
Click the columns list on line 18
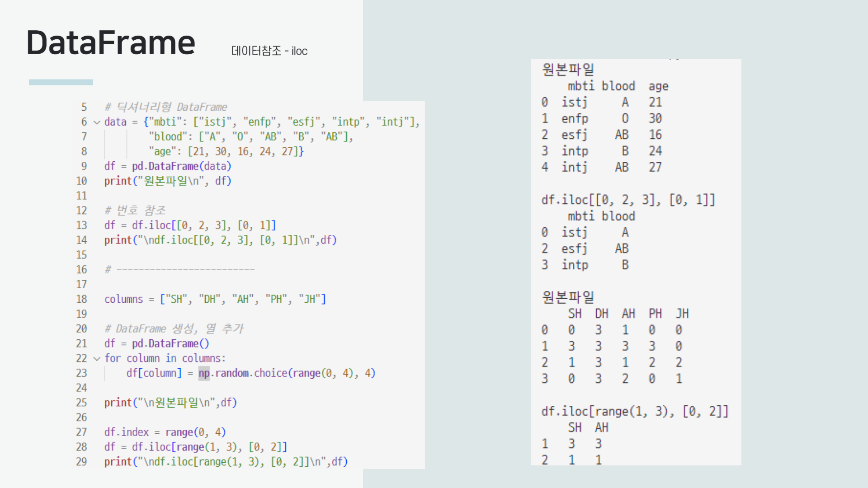coord(243,300)
